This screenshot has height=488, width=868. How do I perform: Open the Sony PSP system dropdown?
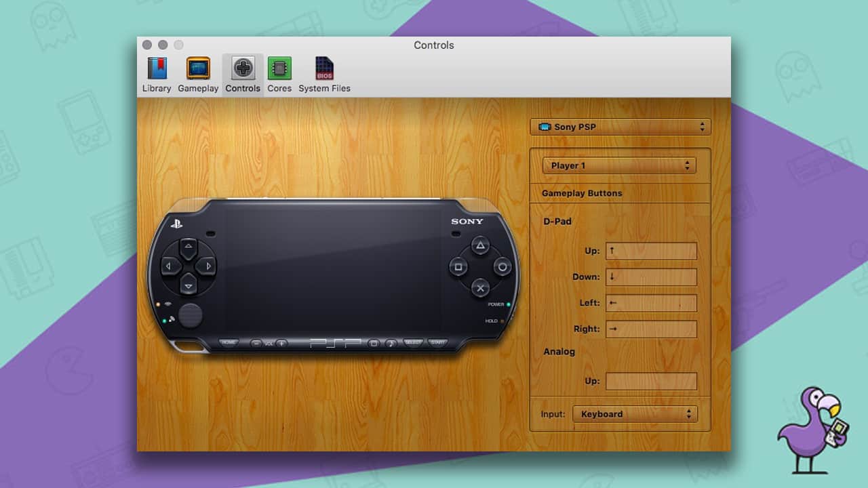point(620,127)
